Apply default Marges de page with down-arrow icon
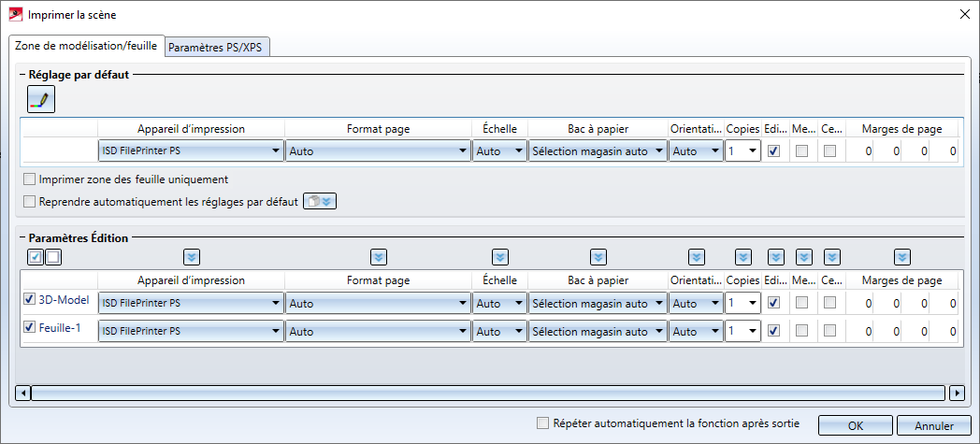Viewport: 980px width, 444px height. tap(902, 257)
